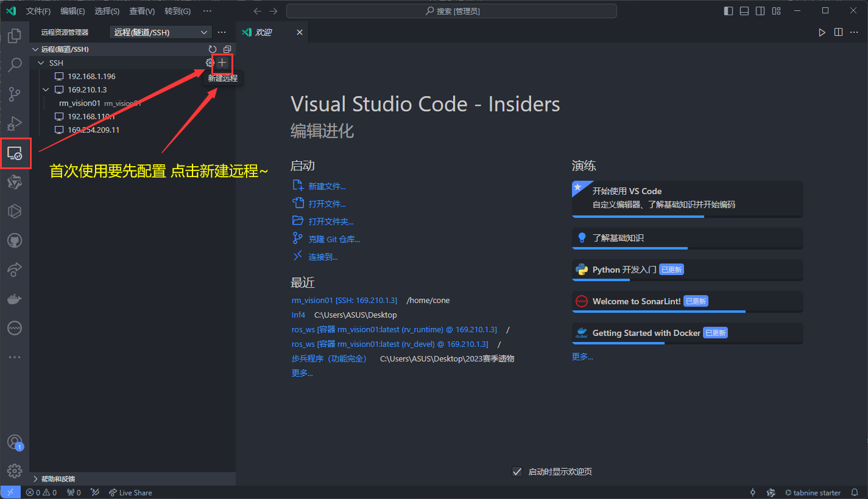Viewport: 868px width, 499px height.
Task: Go back with the title bar left arrow
Action: click(x=258, y=11)
